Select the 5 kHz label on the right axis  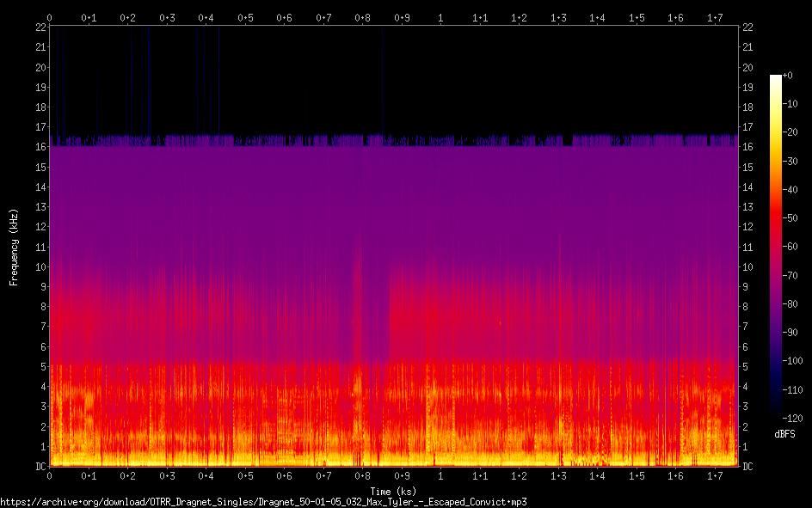pyautogui.click(x=746, y=367)
